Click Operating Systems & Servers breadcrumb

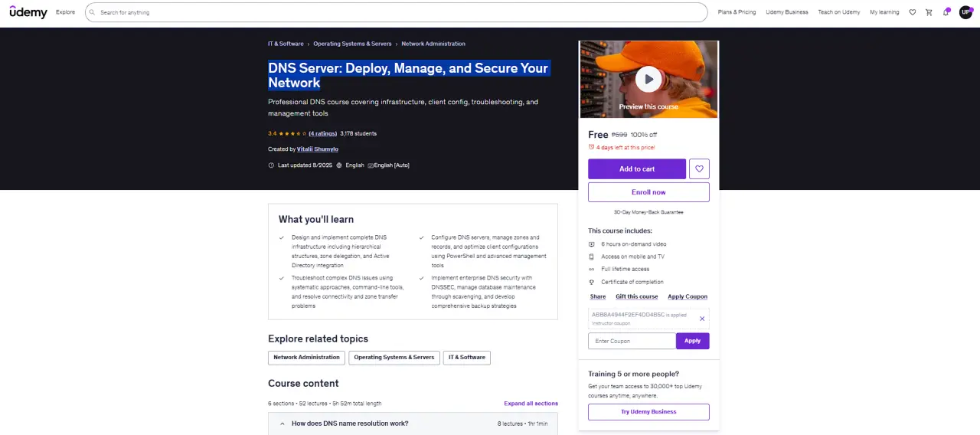coord(352,44)
